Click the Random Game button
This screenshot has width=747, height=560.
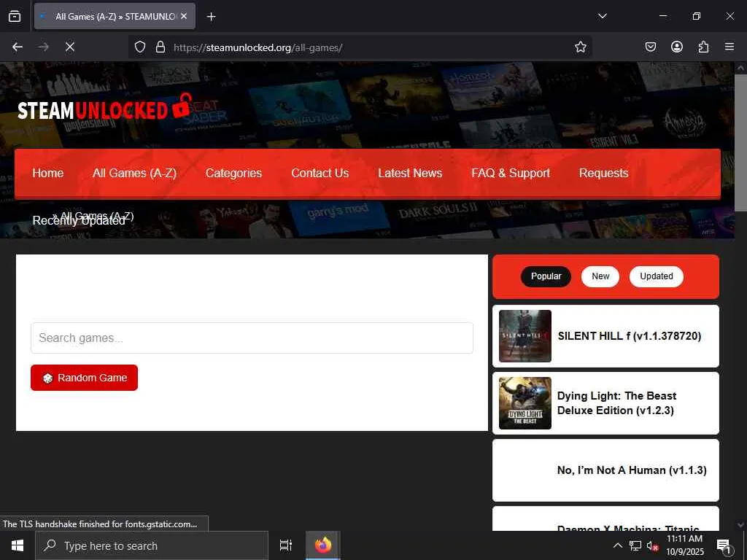(x=85, y=378)
